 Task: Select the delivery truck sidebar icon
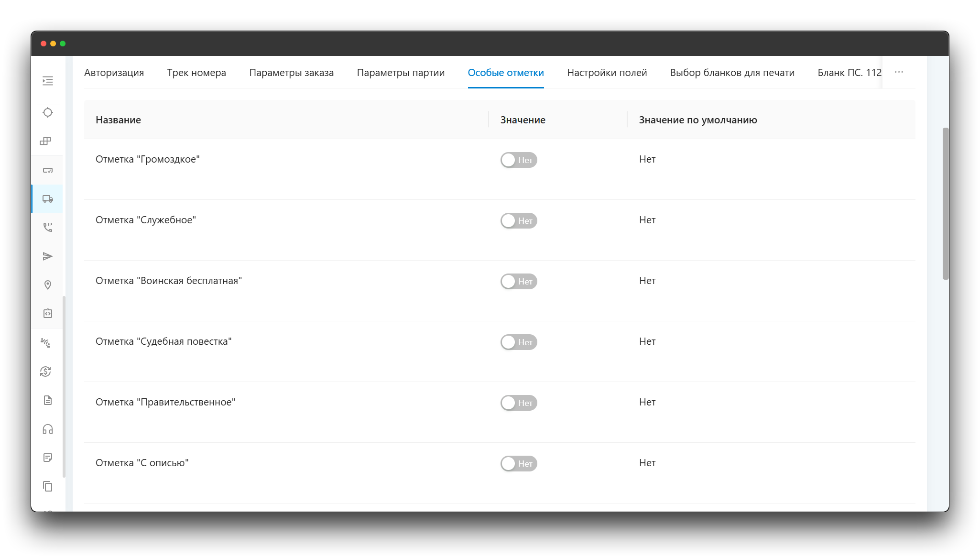click(x=48, y=199)
